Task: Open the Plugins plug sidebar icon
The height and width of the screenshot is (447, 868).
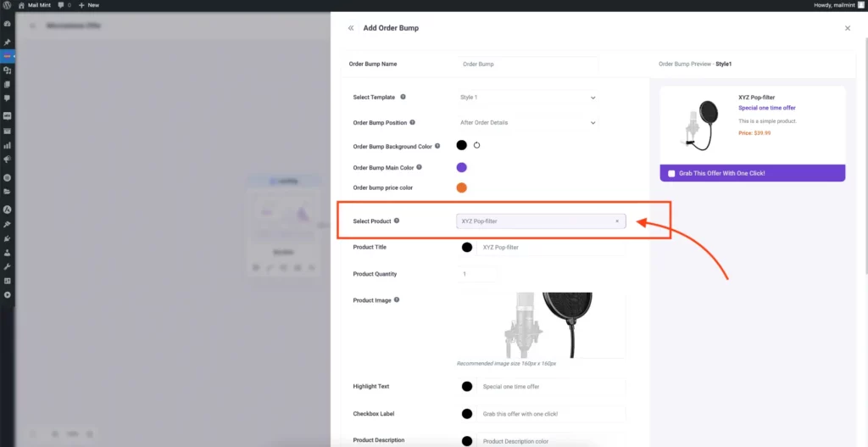Action: [x=7, y=238]
